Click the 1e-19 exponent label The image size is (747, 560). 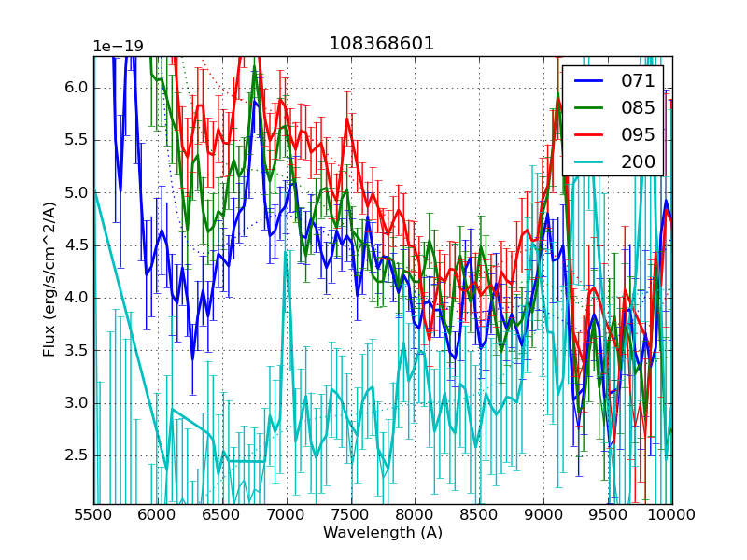point(117,48)
